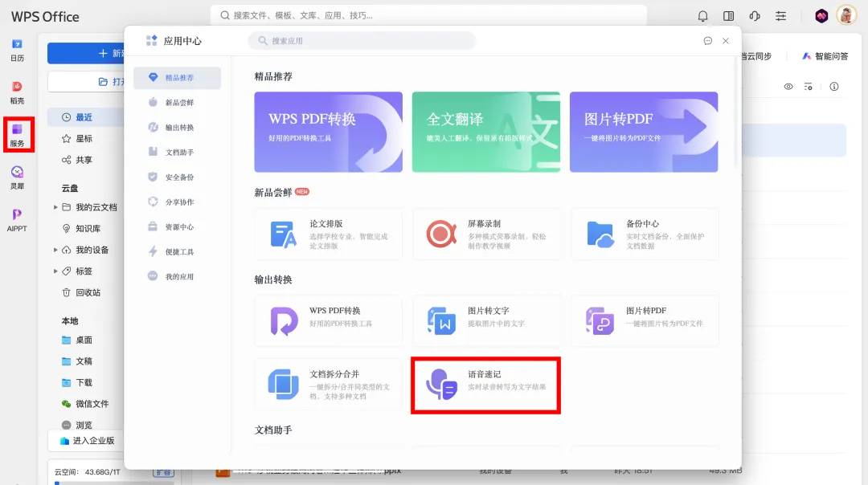Open the 论文排版 app card

click(x=328, y=234)
